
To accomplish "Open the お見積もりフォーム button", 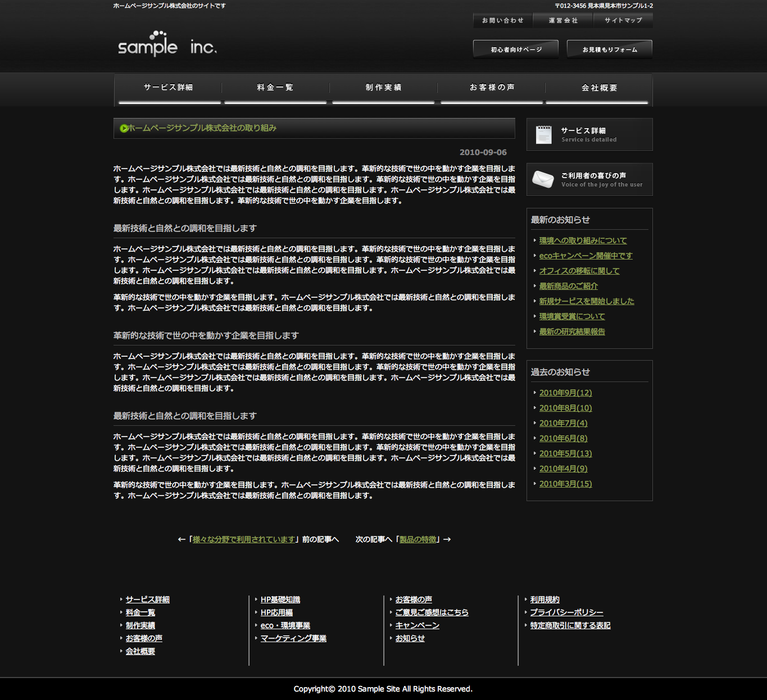I will point(610,49).
